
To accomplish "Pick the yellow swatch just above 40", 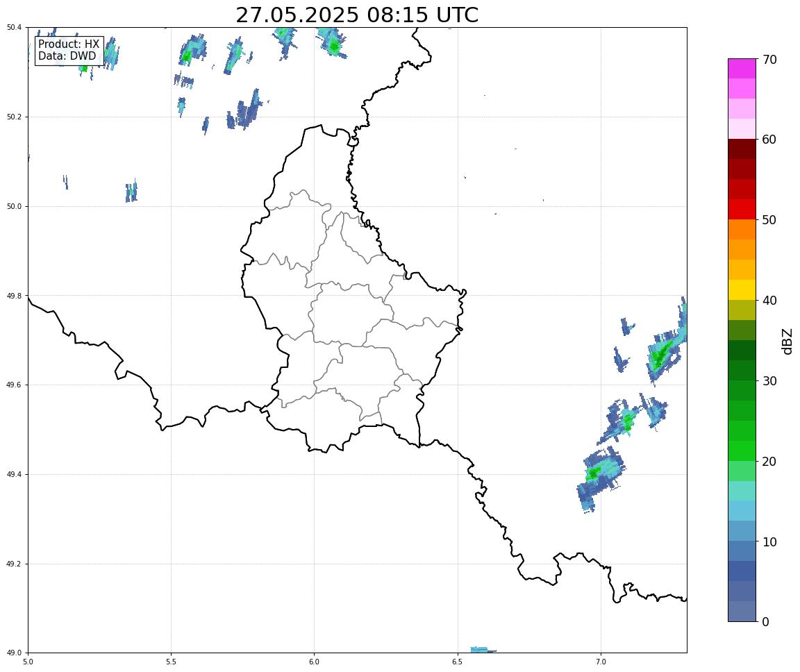I will [x=742, y=289].
